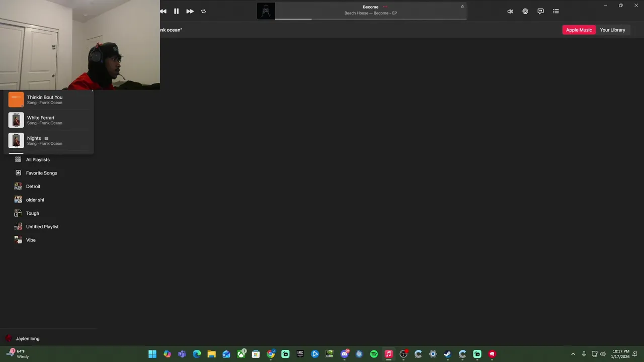
Task: Open Microsoft Edge from the taskbar
Action: pyautogui.click(x=197, y=354)
